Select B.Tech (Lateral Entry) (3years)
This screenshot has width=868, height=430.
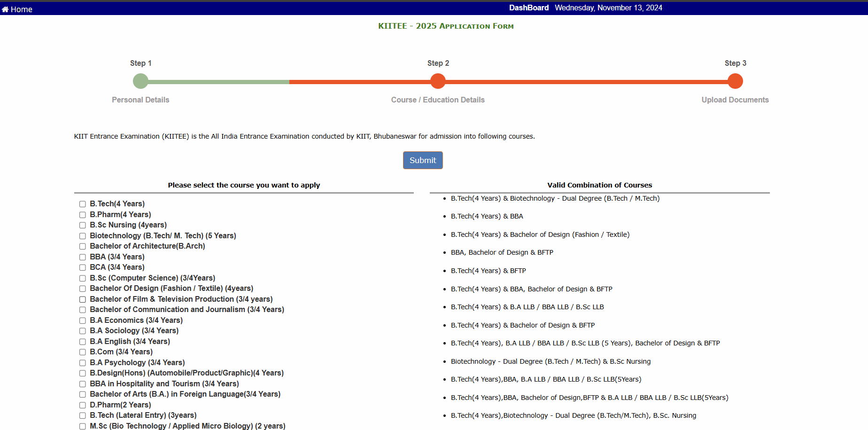tap(83, 415)
